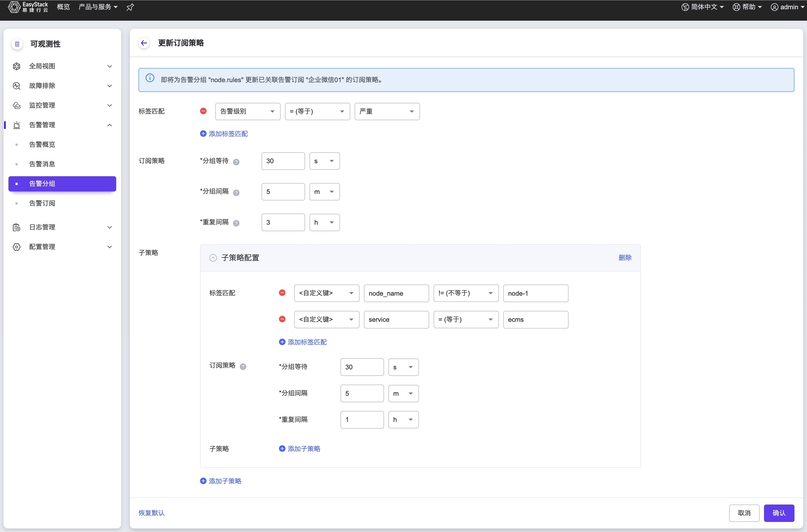Focus the top 重复间隔 field with 3
The image size is (807, 532).
(x=283, y=222)
